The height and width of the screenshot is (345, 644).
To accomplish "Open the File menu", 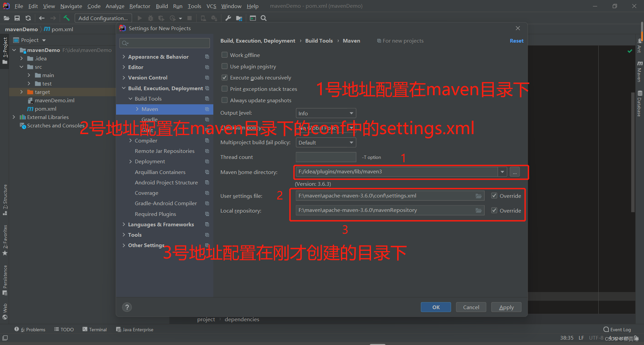I will [19, 6].
